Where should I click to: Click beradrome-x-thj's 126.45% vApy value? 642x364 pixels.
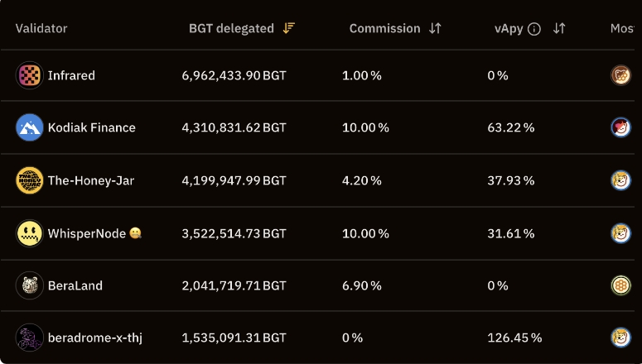514,338
